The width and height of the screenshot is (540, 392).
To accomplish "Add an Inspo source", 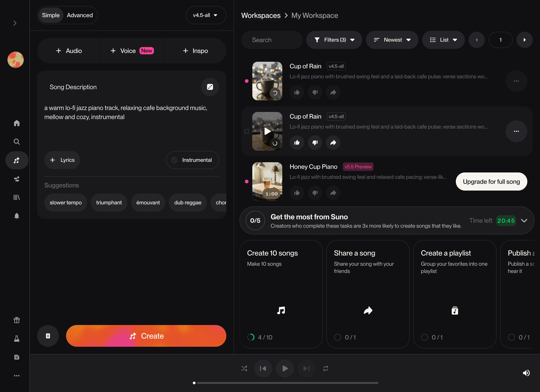I will tap(195, 51).
